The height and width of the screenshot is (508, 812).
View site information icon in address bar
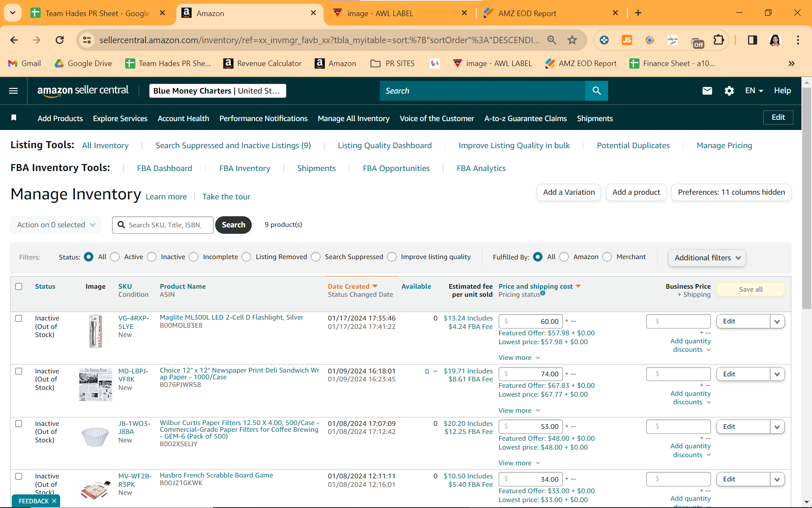(87, 40)
